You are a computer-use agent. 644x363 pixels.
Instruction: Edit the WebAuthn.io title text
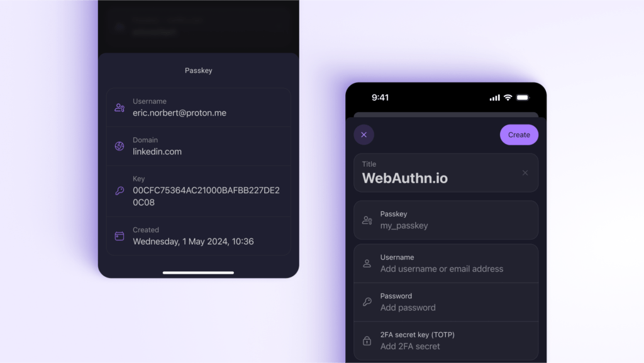405,178
